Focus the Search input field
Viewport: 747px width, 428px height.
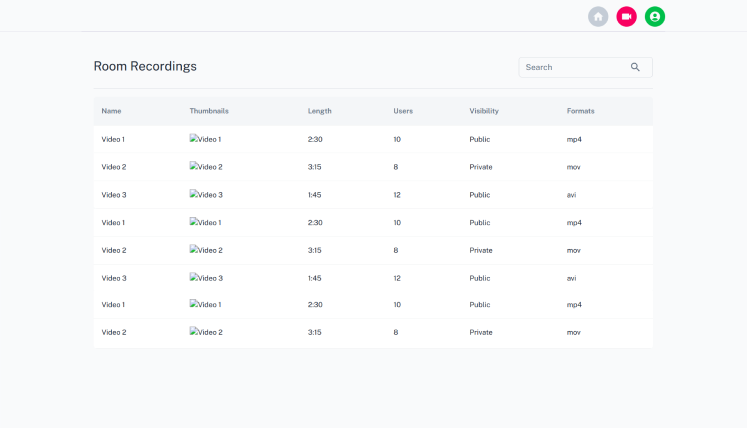click(585, 67)
